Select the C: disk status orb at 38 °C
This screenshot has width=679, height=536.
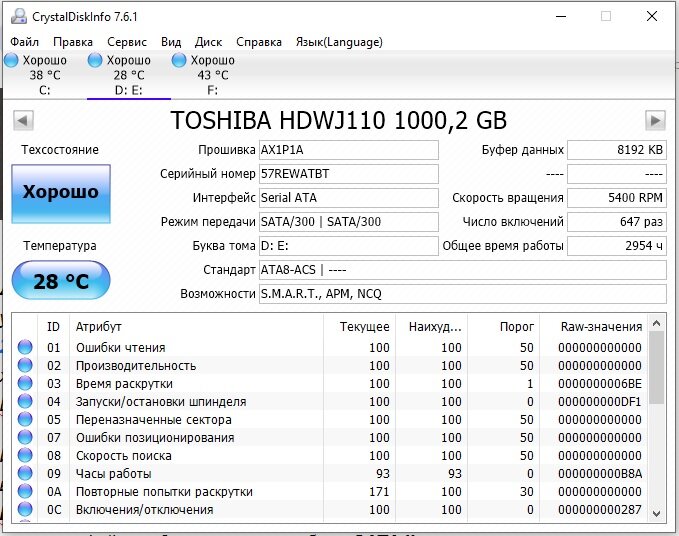(x=11, y=60)
